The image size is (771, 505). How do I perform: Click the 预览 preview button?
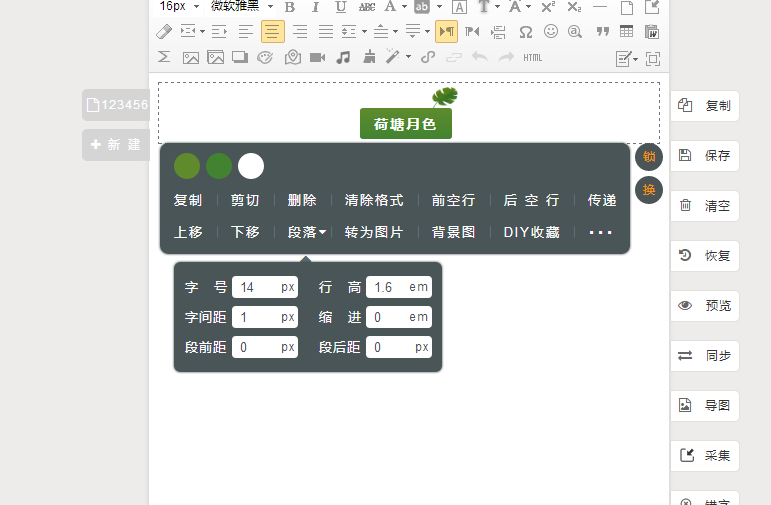pyautogui.click(x=705, y=306)
